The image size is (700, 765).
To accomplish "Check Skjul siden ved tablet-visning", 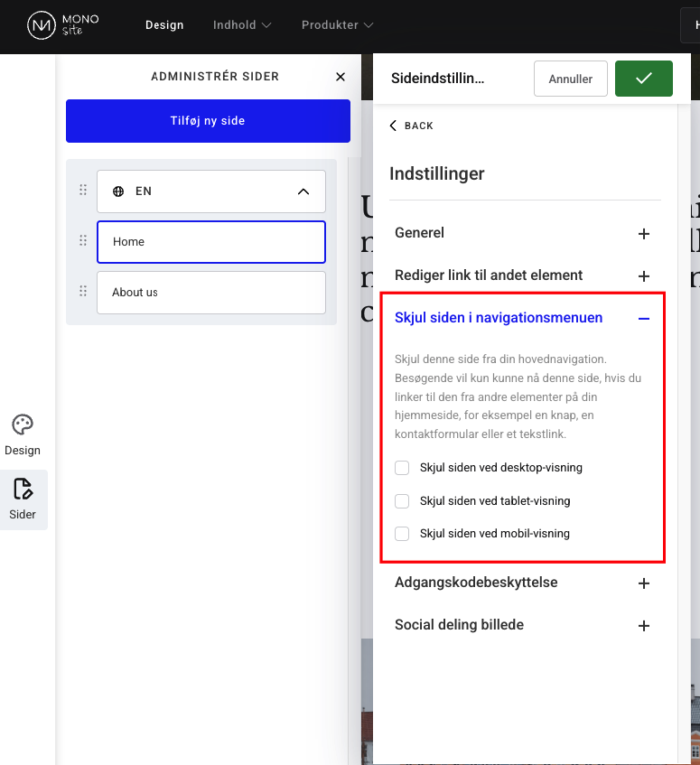I will pyautogui.click(x=403, y=500).
